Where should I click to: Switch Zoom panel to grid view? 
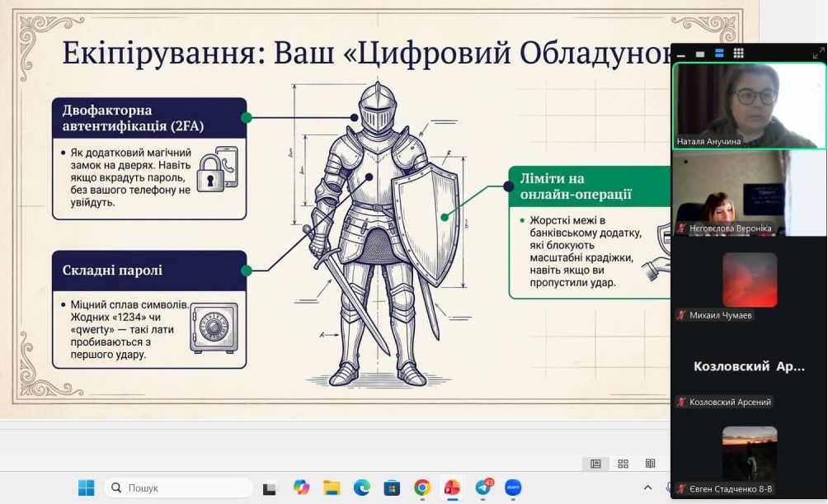[738, 54]
